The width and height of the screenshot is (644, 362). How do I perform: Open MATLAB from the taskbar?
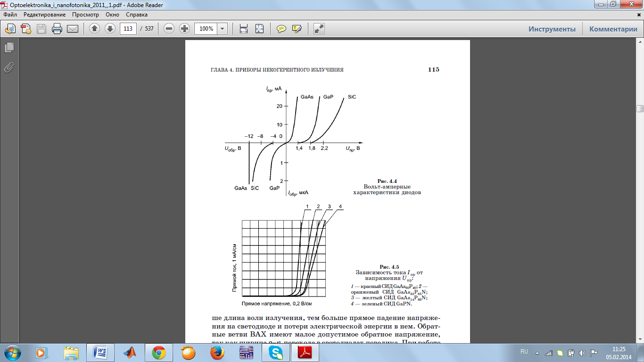130,352
